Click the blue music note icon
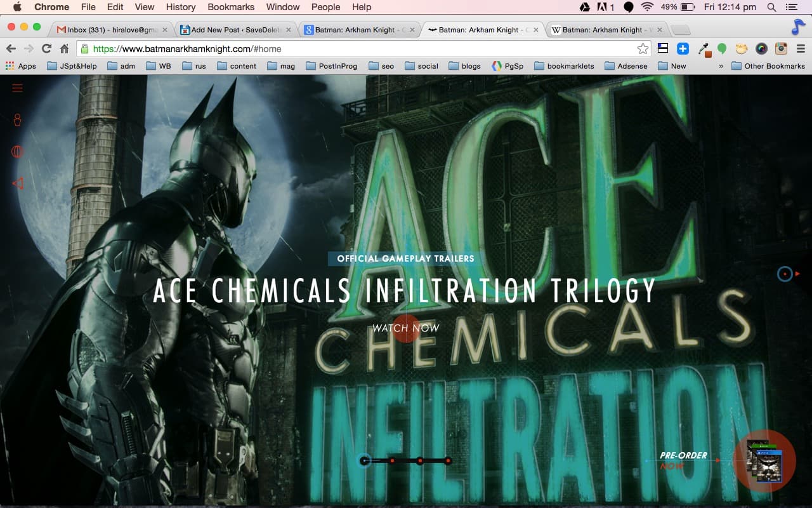This screenshot has width=812, height=508. [x=798, y=27]
